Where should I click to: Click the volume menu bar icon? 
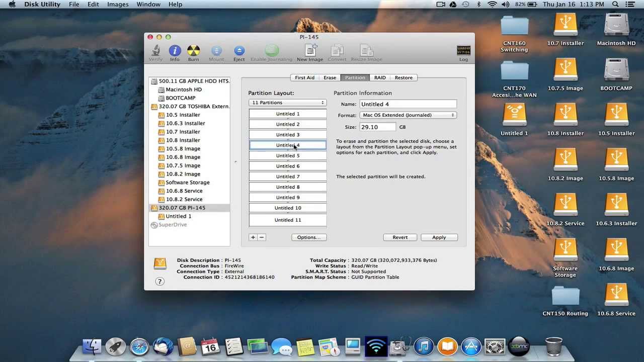[x=505, y=5]
